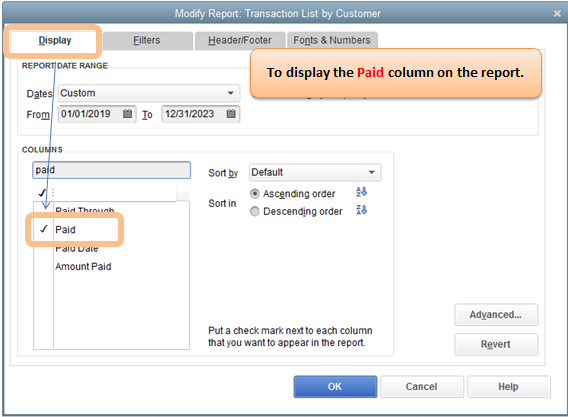Click the Cancel button
Viewport: 568px width, 417px height.
422,387
